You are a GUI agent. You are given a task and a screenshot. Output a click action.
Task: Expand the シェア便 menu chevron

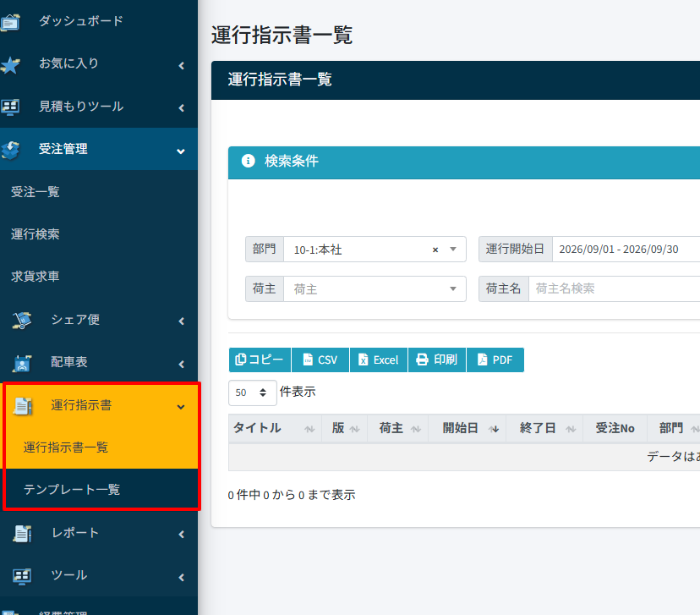tap(181, 321)
